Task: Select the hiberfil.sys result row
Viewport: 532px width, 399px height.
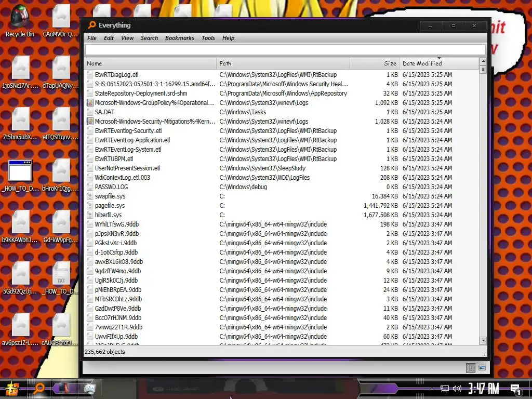Action: pyautogui.click(x=282, y=215)
